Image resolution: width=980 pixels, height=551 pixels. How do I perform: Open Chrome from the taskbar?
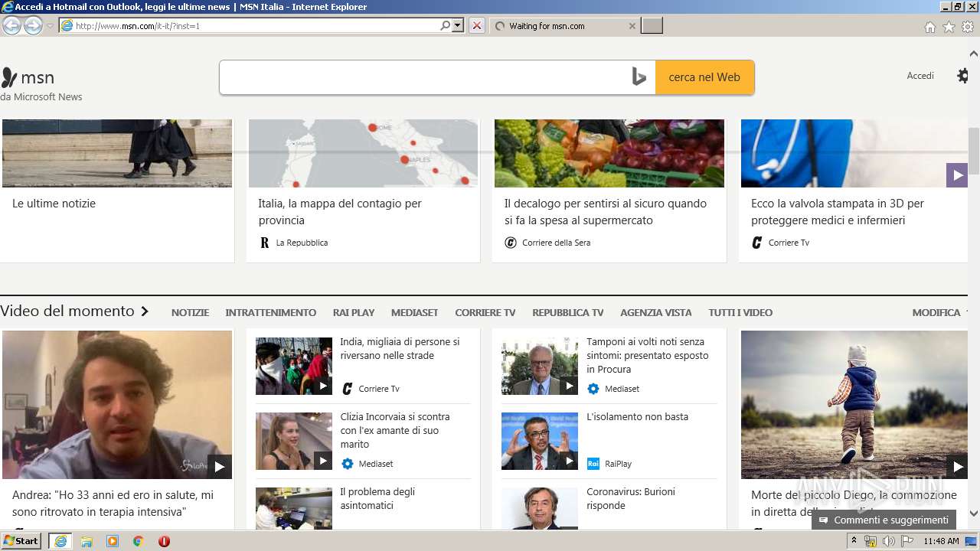point(138,541)
